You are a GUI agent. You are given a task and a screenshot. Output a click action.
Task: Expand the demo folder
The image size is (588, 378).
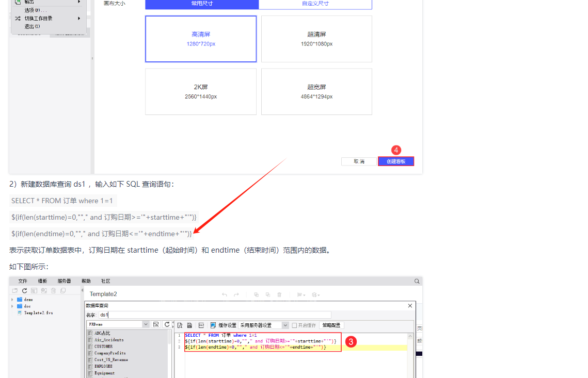click(x=12, y=300)
